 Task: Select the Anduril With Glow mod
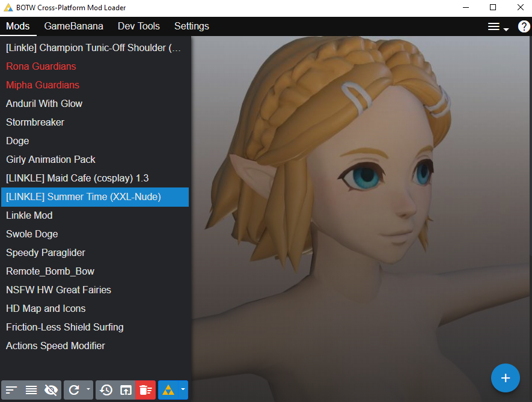coord(95,104)
